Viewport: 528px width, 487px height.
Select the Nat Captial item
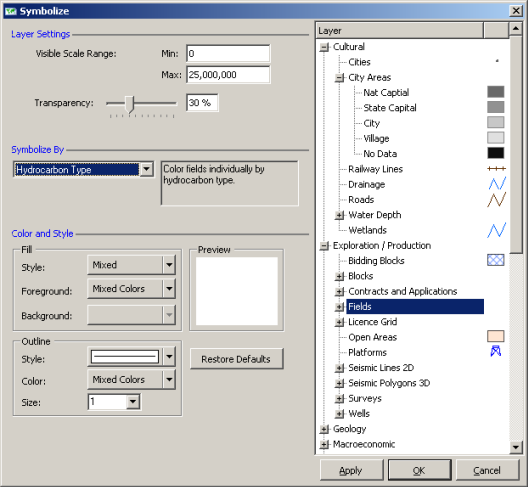pyautogui.click(x=386, y=93)
